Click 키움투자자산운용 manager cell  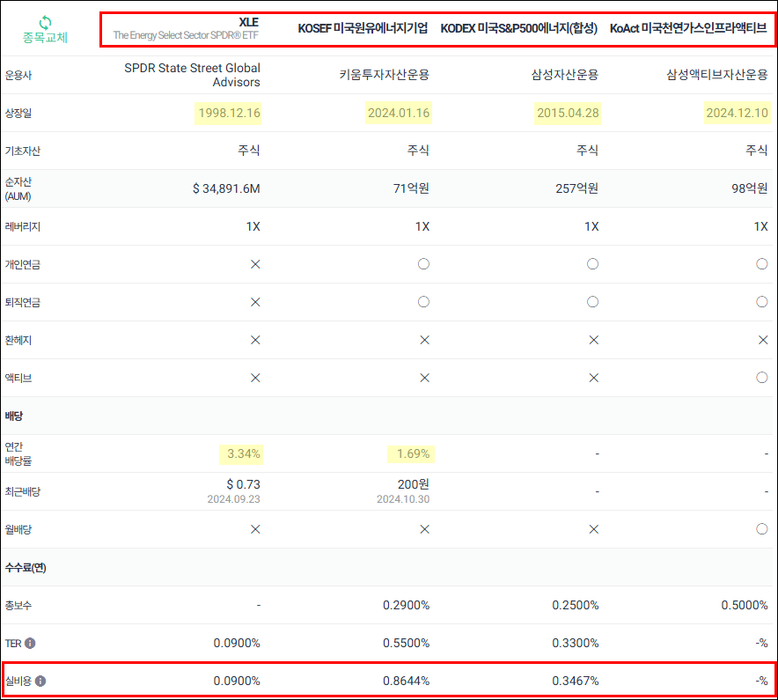pyautogui.click(x=384, y=75)
